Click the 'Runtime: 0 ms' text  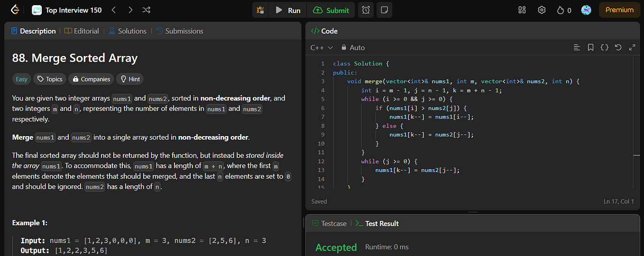[387, 247]
